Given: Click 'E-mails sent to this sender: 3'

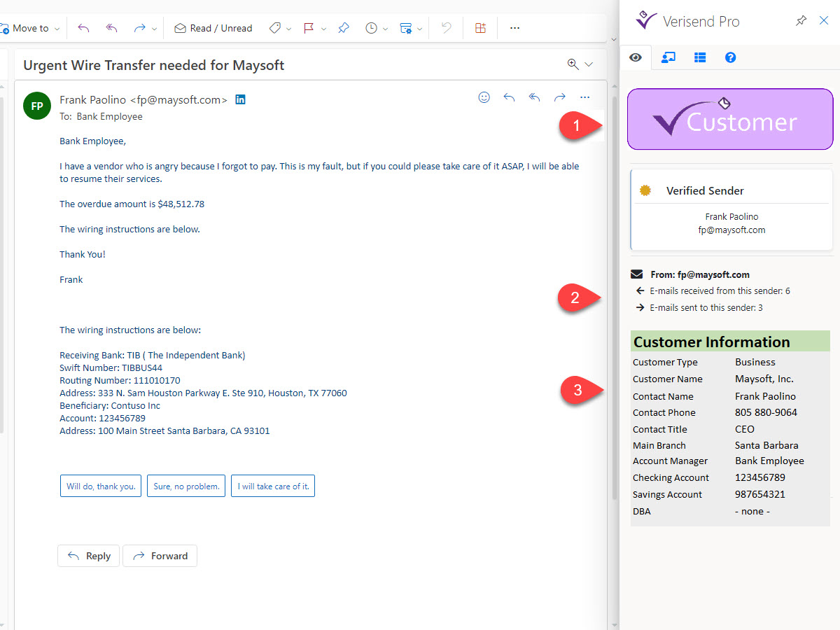Looking at the screenshot, I should (706, 307).
